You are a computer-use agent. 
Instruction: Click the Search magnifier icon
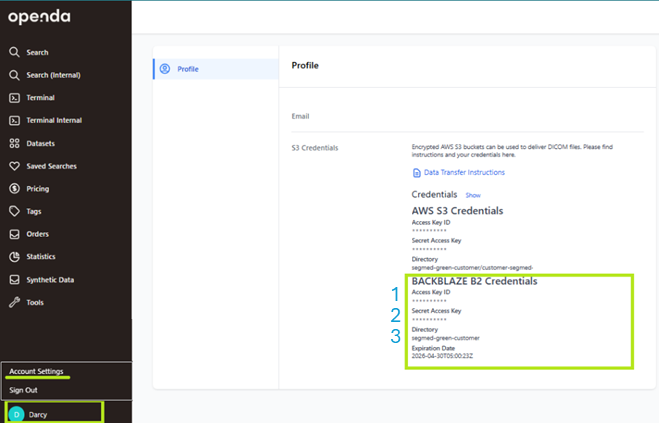(14, 52)
